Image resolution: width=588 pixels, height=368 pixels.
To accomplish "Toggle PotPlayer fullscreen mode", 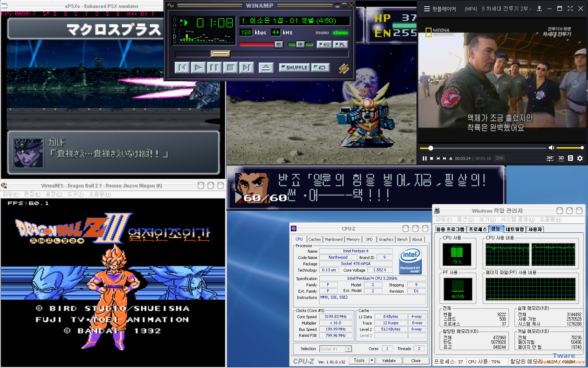I will [x=570, y=8].
